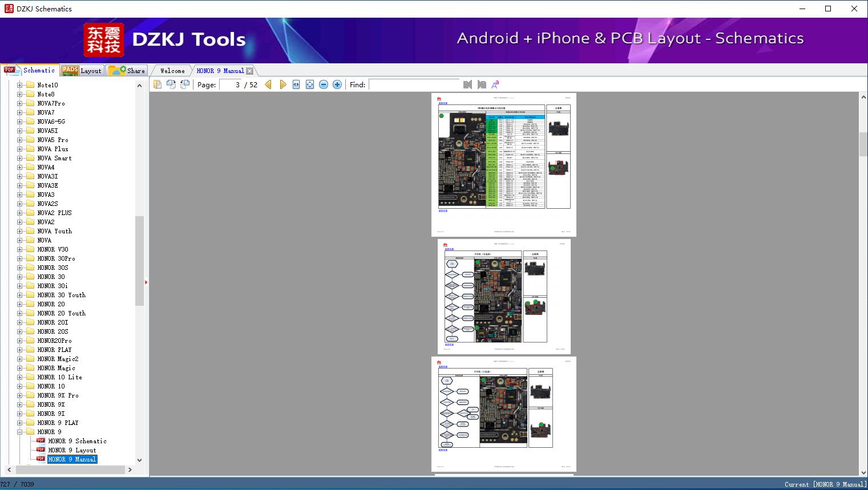Expand the HONOR 30Pro folder
The width and height of the screenshot is (868, 490).
click(19, 258)
